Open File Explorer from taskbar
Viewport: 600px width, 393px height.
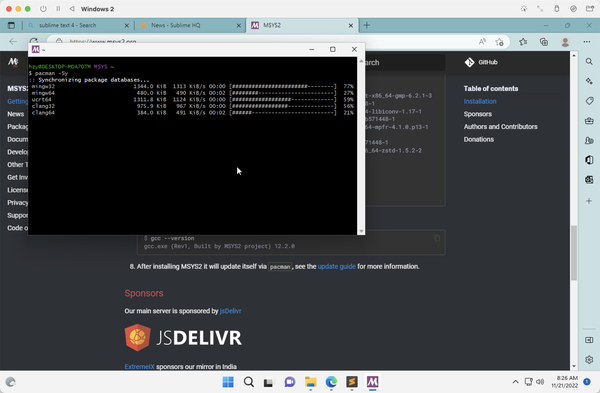[x=310, y=382]
